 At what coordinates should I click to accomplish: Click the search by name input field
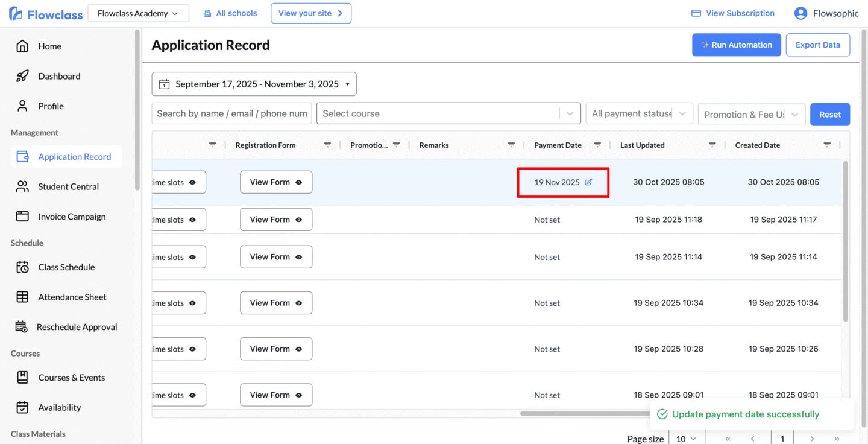click(231, 113)
